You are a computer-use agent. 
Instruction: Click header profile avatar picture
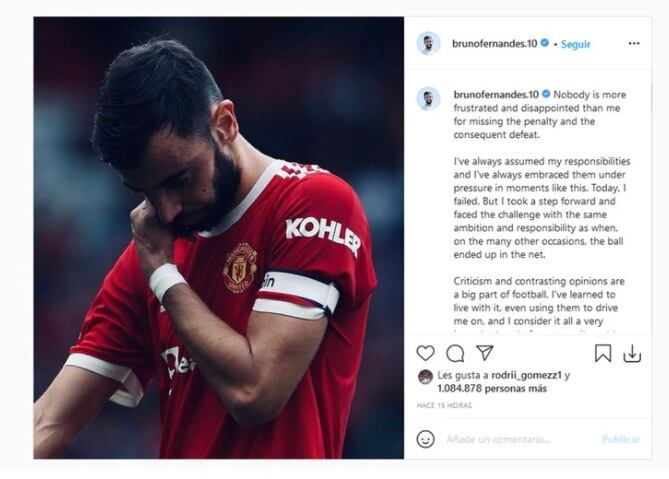pos(428,44)
